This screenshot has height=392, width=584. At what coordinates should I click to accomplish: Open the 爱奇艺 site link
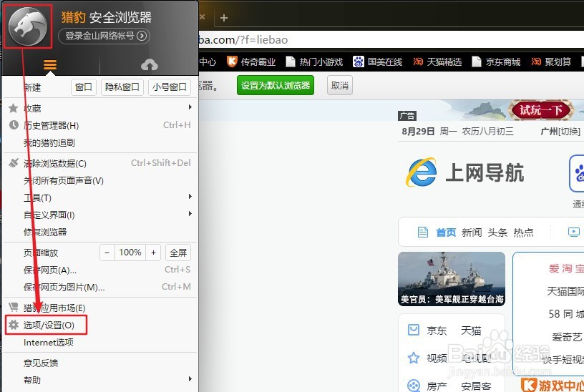(x=567, y=337)
